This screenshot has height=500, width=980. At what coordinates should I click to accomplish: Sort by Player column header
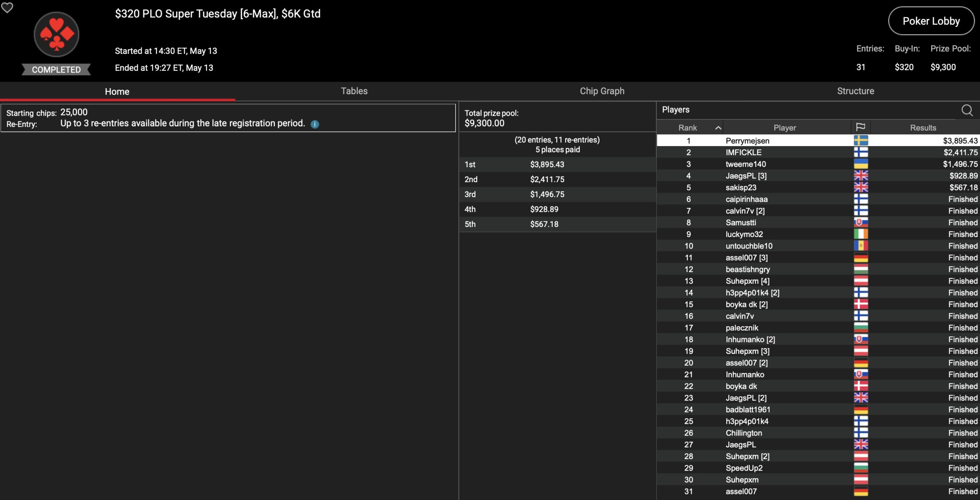[x=784, y=128]
